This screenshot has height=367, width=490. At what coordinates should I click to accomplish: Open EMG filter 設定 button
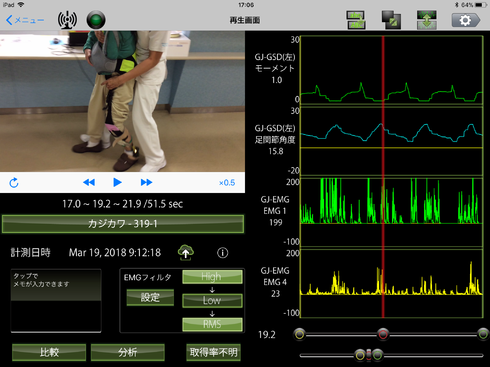(x=150, y=297)
